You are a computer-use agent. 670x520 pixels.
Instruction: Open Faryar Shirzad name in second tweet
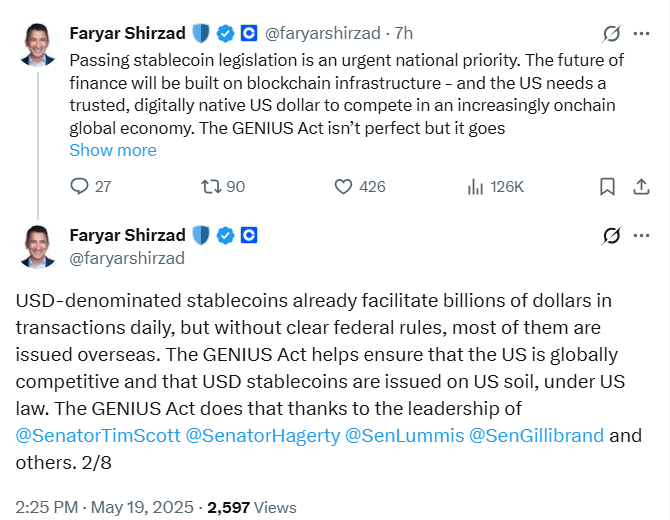click(x=127, y=235)
